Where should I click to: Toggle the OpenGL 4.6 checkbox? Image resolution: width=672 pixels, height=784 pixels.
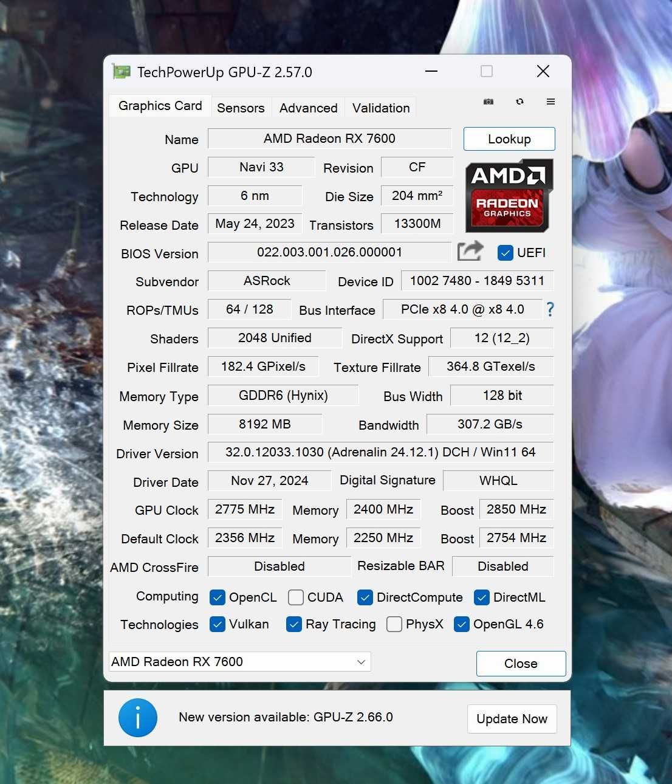click(462, 624)
